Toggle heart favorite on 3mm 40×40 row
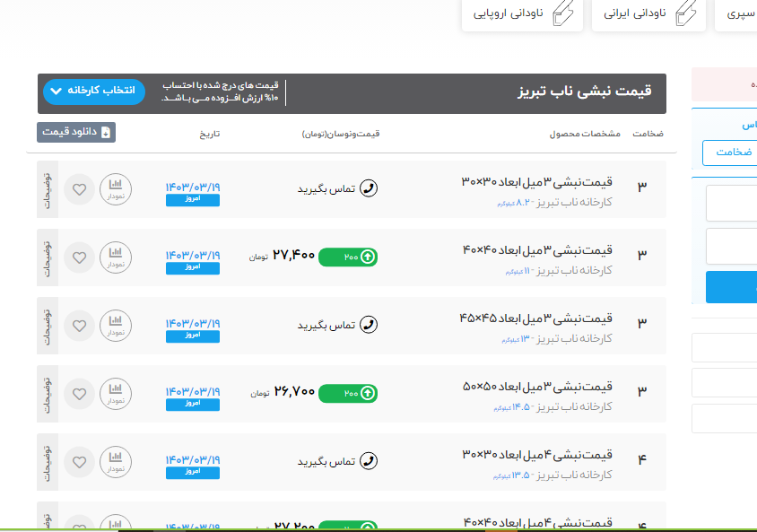The height and width of the screenshot is (532, 757). (x=80, y=257)
